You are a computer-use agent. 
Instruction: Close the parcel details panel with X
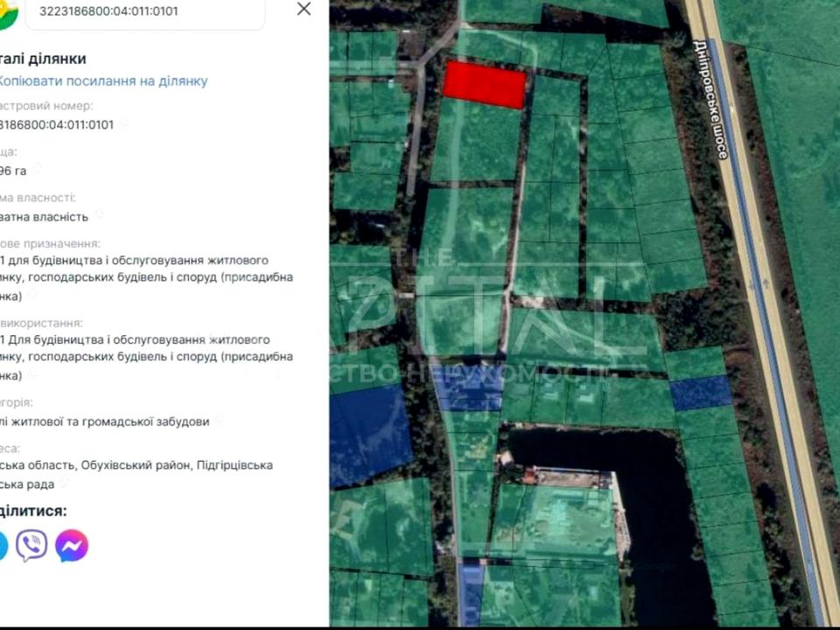click(304, 9)
